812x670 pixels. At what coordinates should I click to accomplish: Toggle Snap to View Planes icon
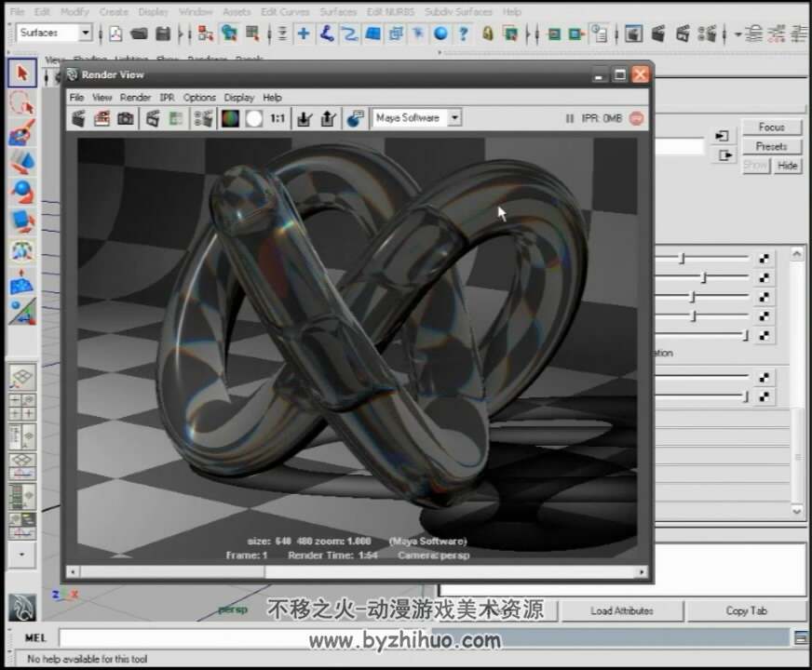(372, 34)
